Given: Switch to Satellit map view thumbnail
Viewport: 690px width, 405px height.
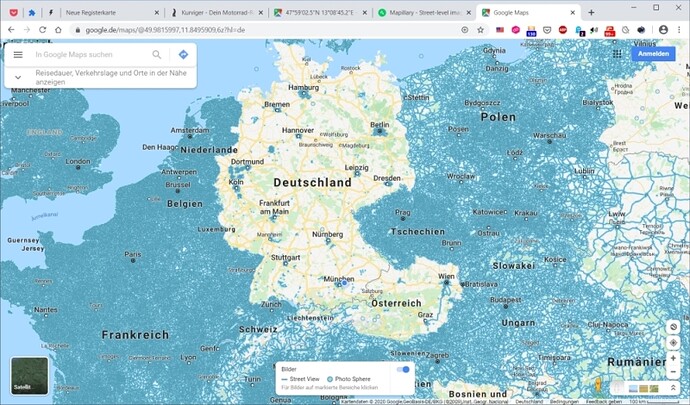Looking at the screenshot, I should click(x=29, y=376).
